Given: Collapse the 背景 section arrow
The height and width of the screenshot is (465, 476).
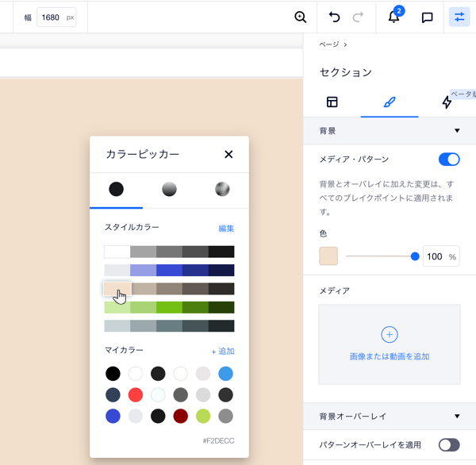Looking at the screenshot, I should (x=457, y=131).
